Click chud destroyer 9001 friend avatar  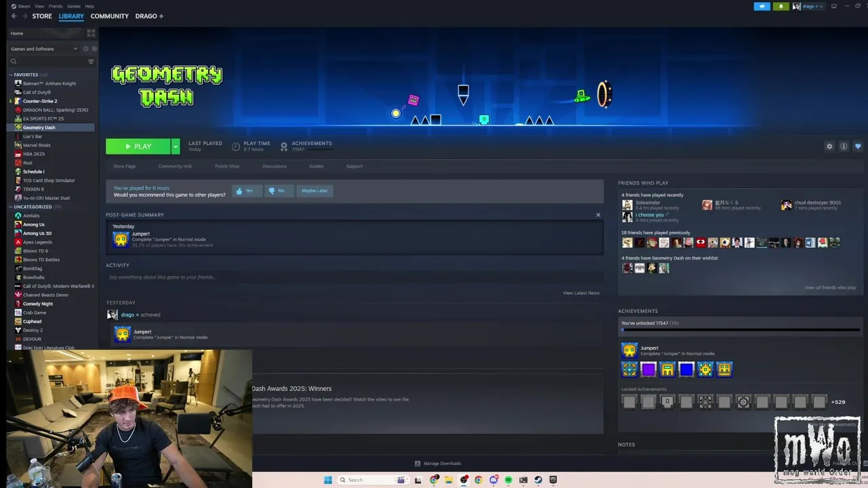786,205
